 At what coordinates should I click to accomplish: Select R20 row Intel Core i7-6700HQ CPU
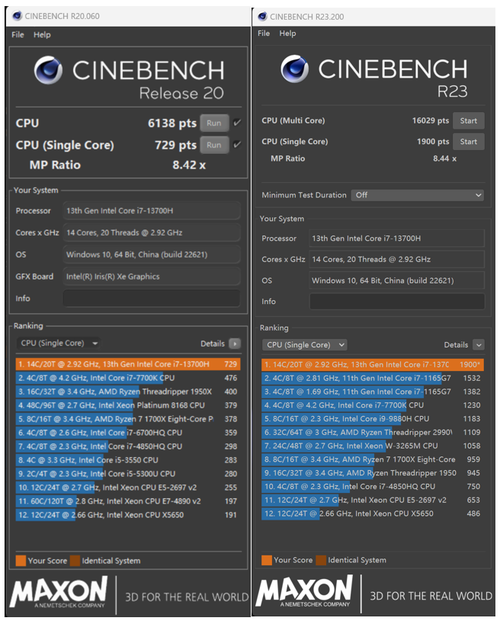tap(128, 433)
